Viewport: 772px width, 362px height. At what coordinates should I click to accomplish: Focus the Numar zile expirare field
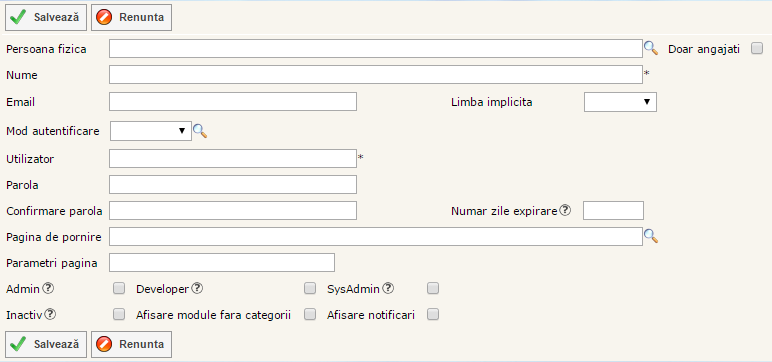click(613, 211)
